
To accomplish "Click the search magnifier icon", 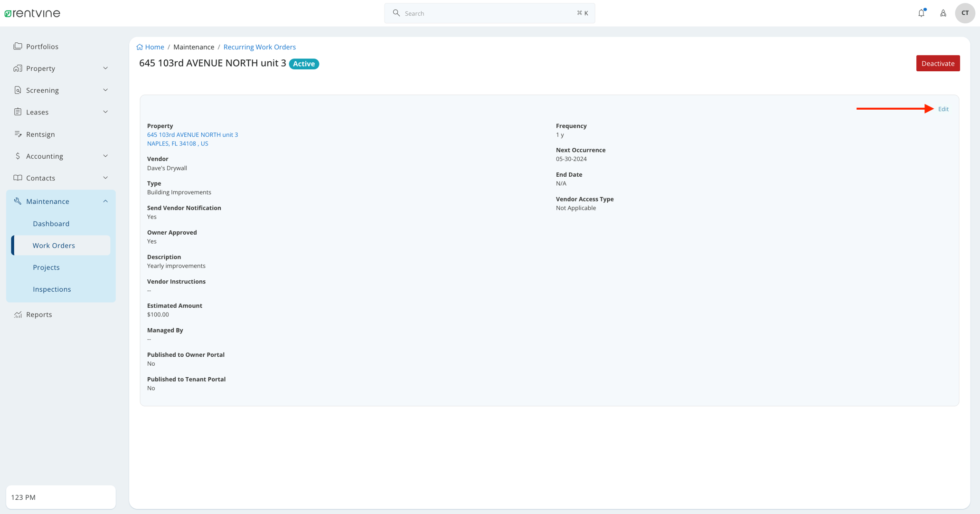I will (x=396, y=13).
